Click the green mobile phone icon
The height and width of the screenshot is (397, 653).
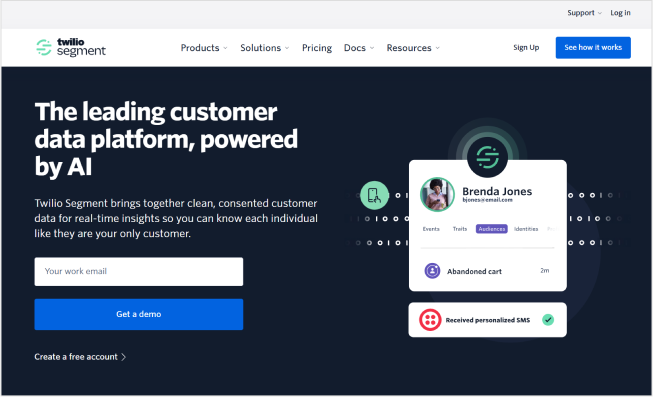pos(374,195)
